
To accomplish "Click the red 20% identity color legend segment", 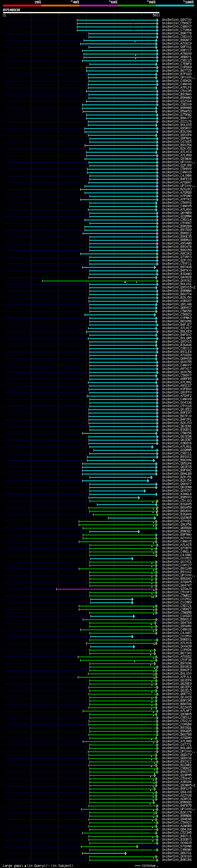I will tap(22, 6).
